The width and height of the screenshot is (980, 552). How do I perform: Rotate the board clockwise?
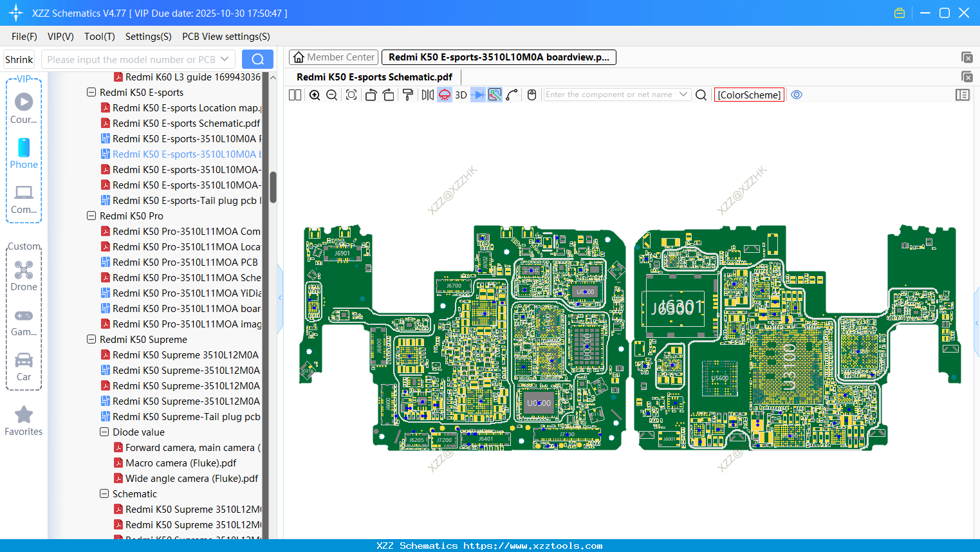tap(389, 94)
